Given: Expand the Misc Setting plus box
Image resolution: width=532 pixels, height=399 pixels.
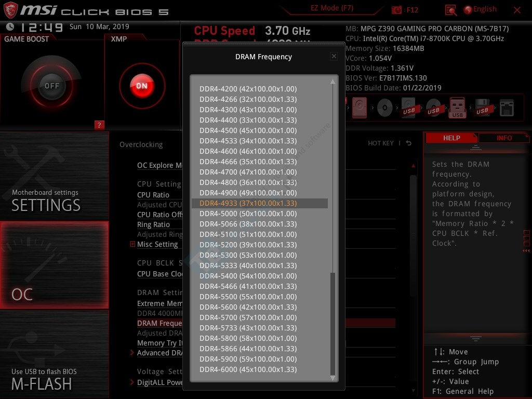Looking at the screenshot, I should point(133,244).
